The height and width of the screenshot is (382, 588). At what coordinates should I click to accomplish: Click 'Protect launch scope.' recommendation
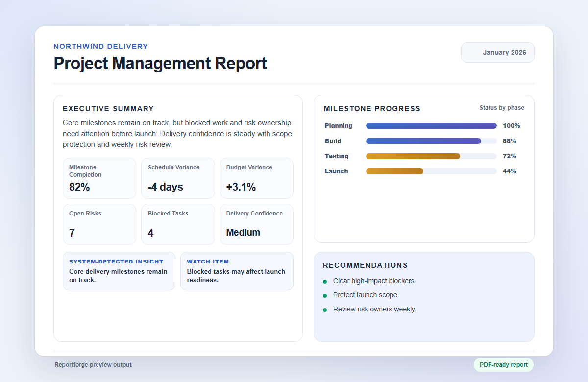tap(366, 295)
